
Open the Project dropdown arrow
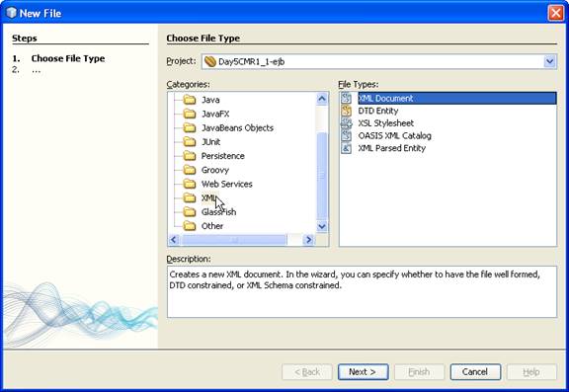pos(550,61)
